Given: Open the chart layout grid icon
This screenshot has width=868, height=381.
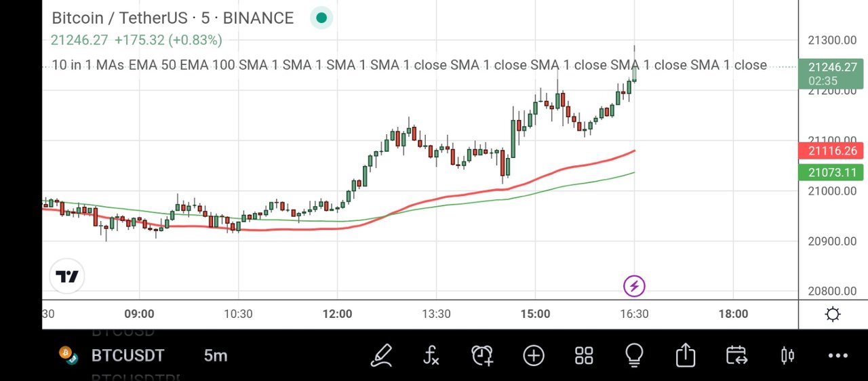Looking at the screenshot, I should tap(584, 355).
